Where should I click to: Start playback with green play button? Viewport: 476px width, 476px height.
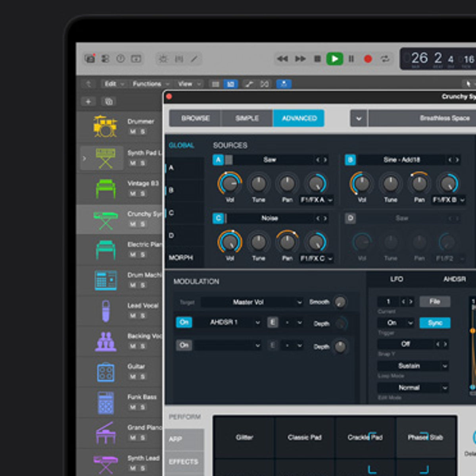[334, 59]
